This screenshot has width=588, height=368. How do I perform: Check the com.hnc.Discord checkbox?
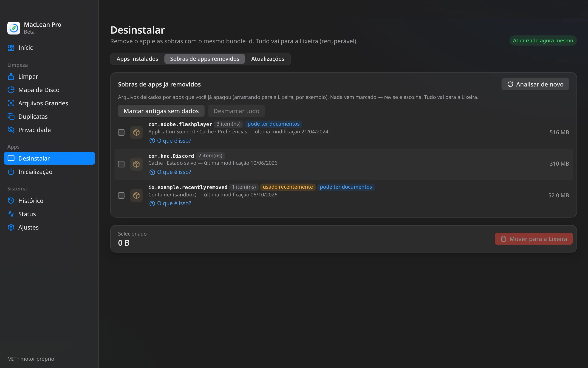click(121, 164)
